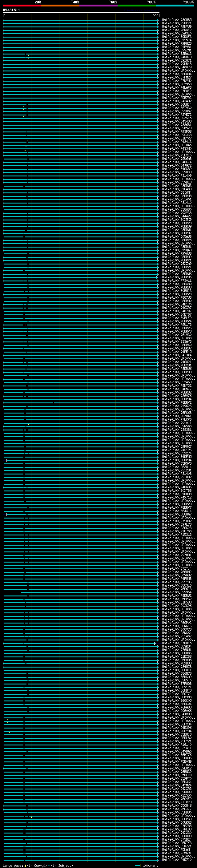Open hit UniRef100_B9R8F3
197x868 pixels.
[177, 37]
